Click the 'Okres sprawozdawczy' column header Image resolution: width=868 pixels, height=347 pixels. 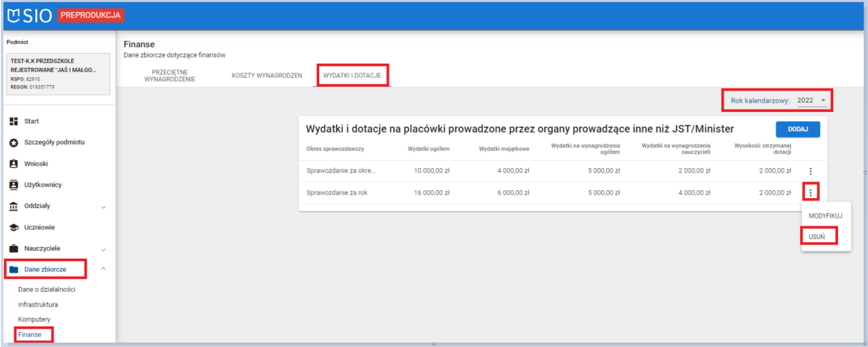click(335, 149)
